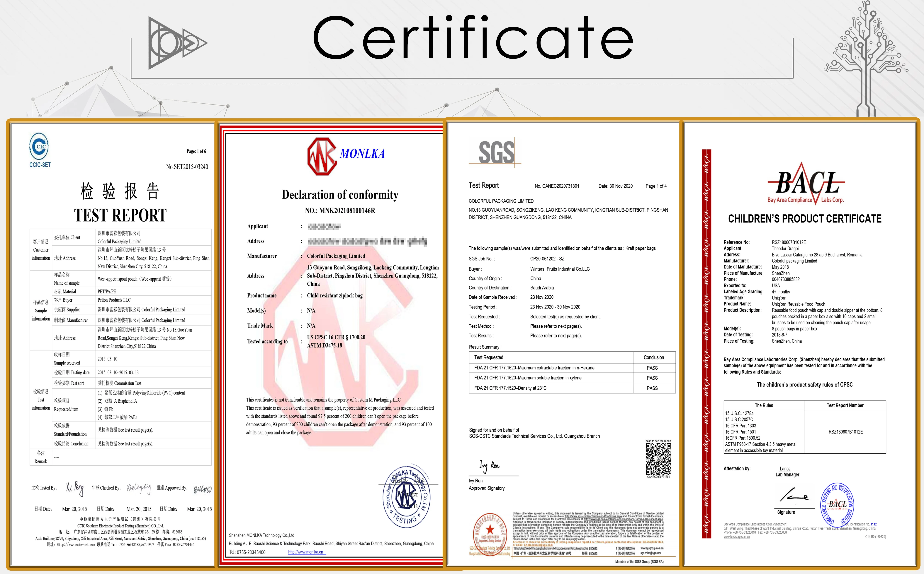
Task: Click the vertical red BACL side strip
Action: pos(706,344)
